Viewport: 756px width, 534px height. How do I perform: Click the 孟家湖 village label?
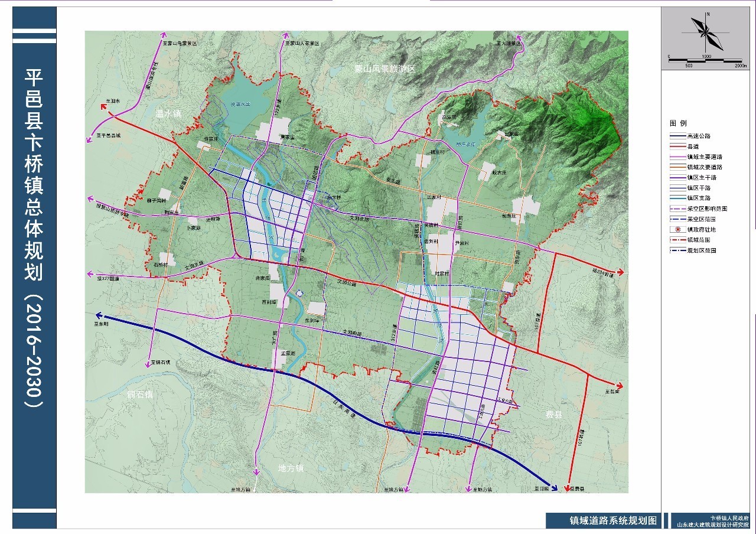tap(288, 353)
